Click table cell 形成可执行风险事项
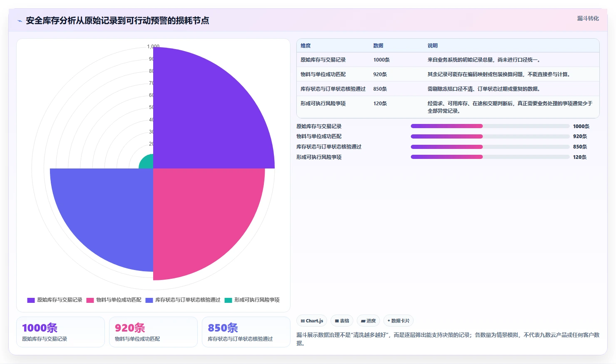Image resolution: width=616 pixels, height=364 pixels. click(x=323, y=104)
